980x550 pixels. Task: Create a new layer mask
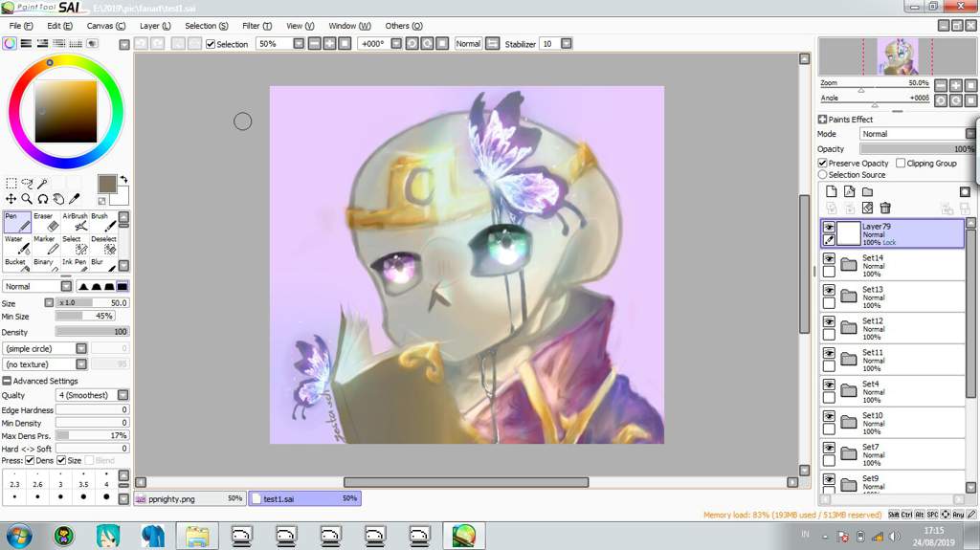coord(965,192)
